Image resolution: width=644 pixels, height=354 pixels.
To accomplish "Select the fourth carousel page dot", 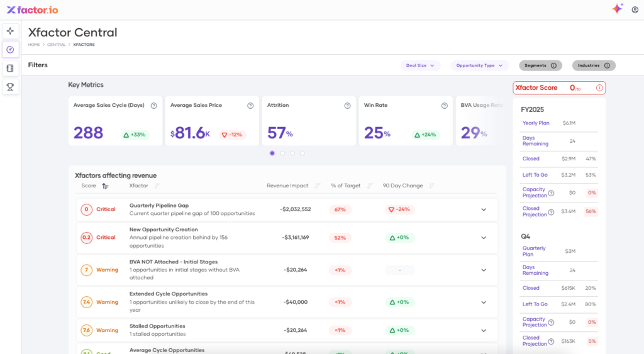I will pos(303,153).
